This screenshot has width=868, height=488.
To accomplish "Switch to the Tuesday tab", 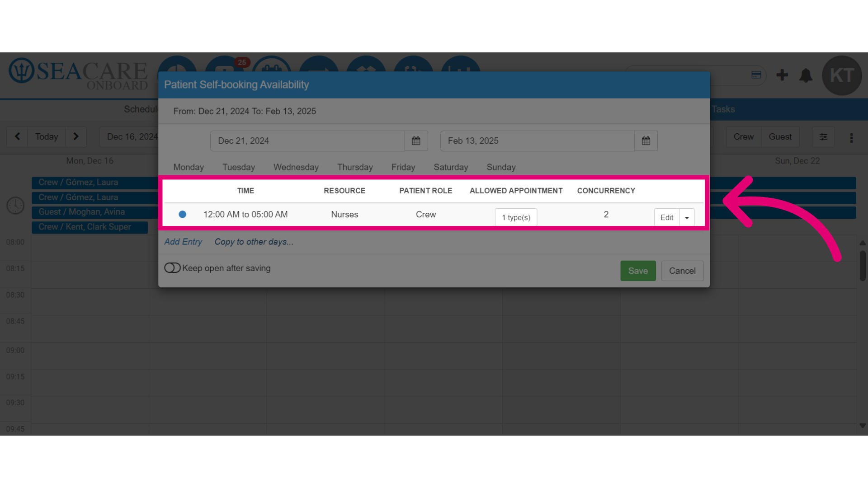I will [x=239, y=167].
